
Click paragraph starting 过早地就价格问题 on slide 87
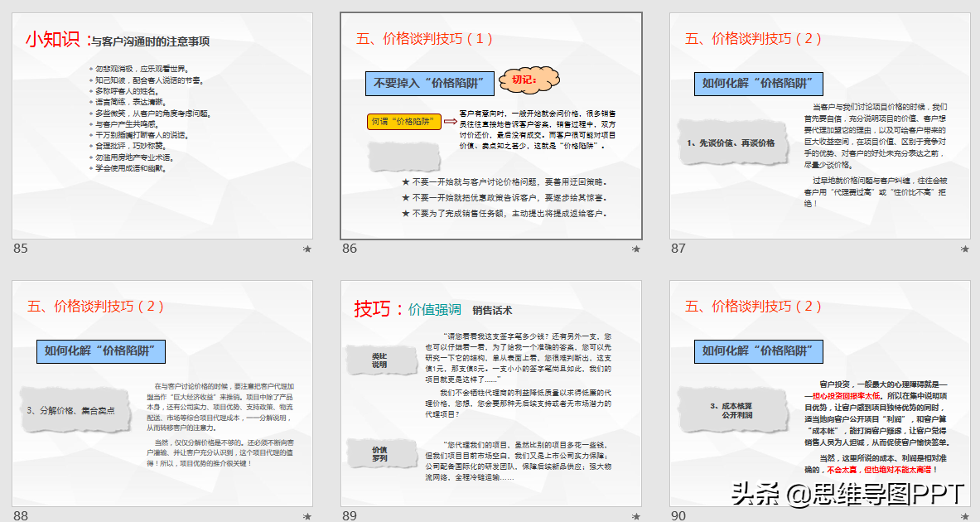875,192
